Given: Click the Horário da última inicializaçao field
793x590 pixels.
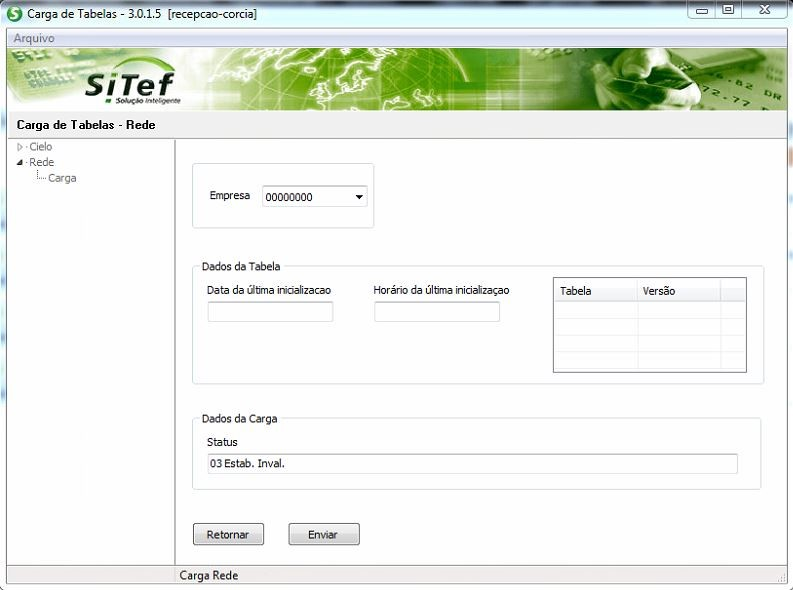Looking at the screenshot, I should [x=437, y=311].
